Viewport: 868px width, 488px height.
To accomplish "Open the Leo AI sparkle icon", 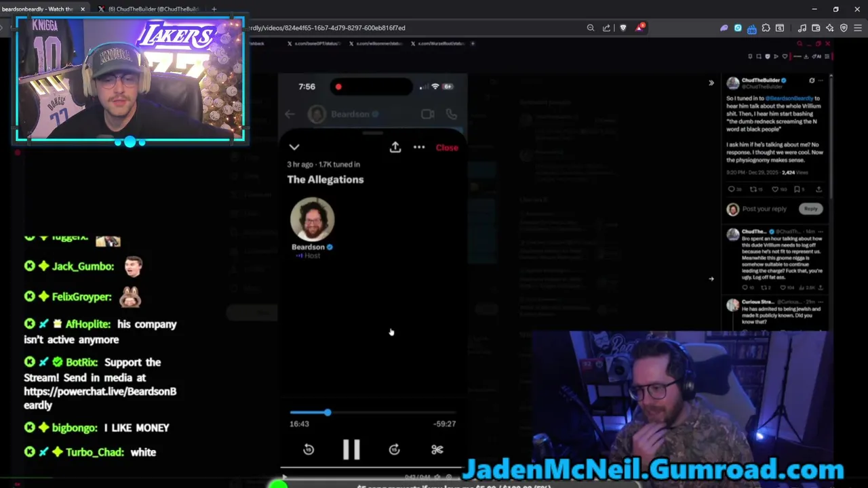I will [829, 28].
